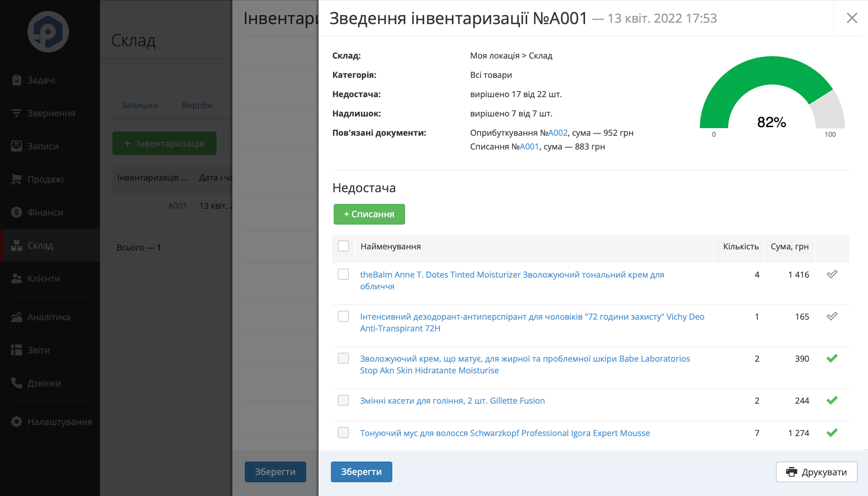Open linked document Оприбуткування №A002
The height and width of the screenshot is (496, 868).
(x=558, y=133)
